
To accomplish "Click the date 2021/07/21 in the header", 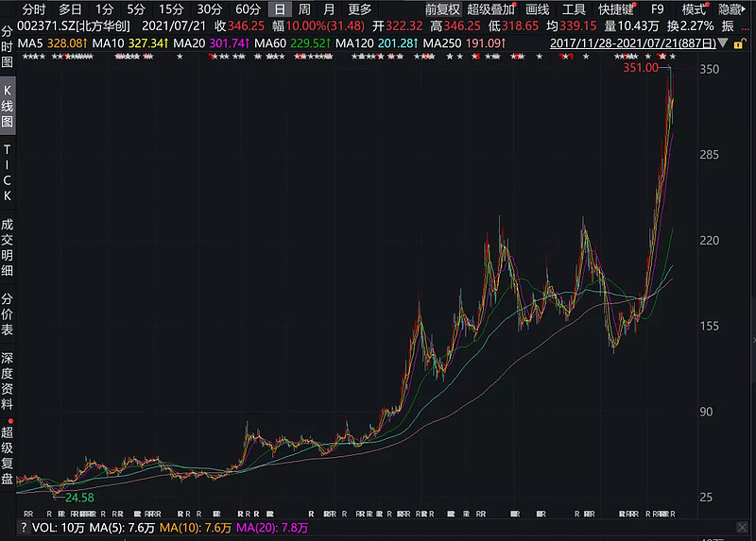I will pyautogui.click(x=174, y=26).
